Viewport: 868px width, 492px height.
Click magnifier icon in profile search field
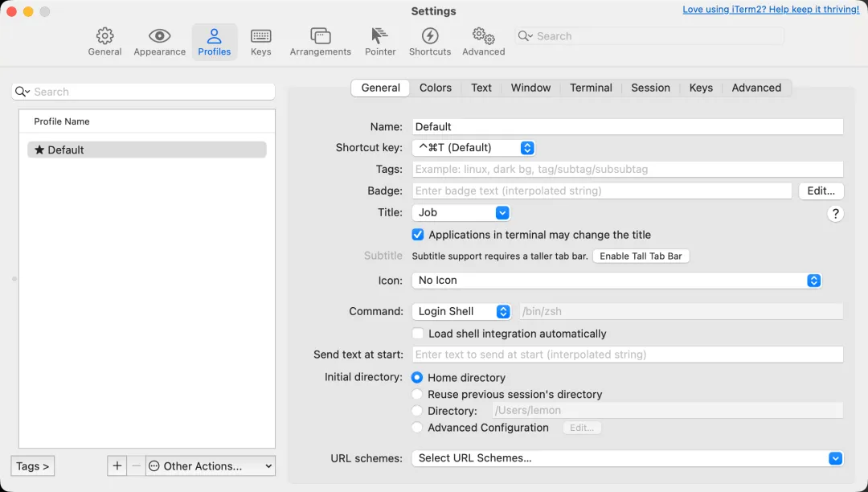click(23, 92)
